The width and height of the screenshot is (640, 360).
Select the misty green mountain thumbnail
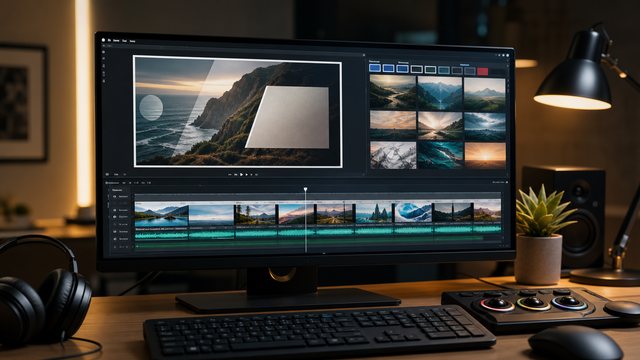pyautogui.click(x=484, y=95)
